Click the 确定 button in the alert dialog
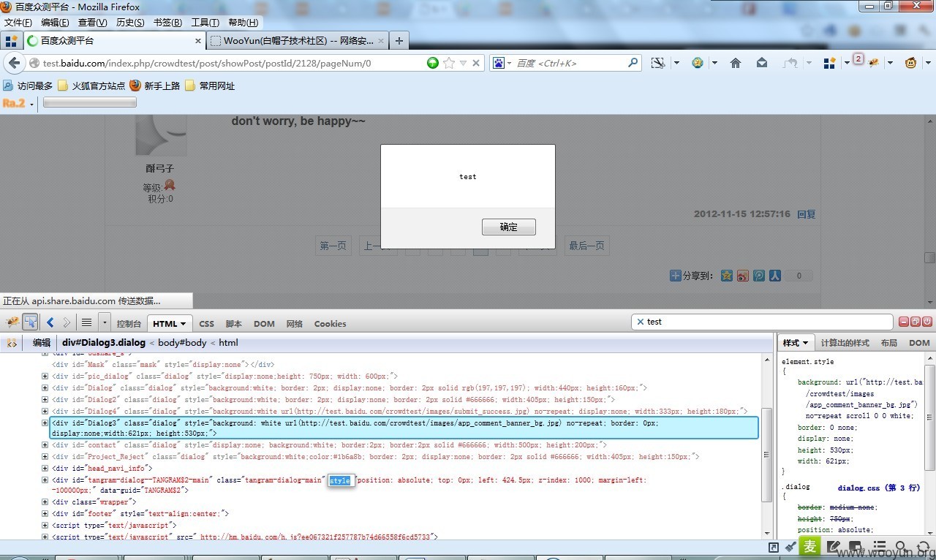Screen dimensions: 936x560 pos(509,227)
